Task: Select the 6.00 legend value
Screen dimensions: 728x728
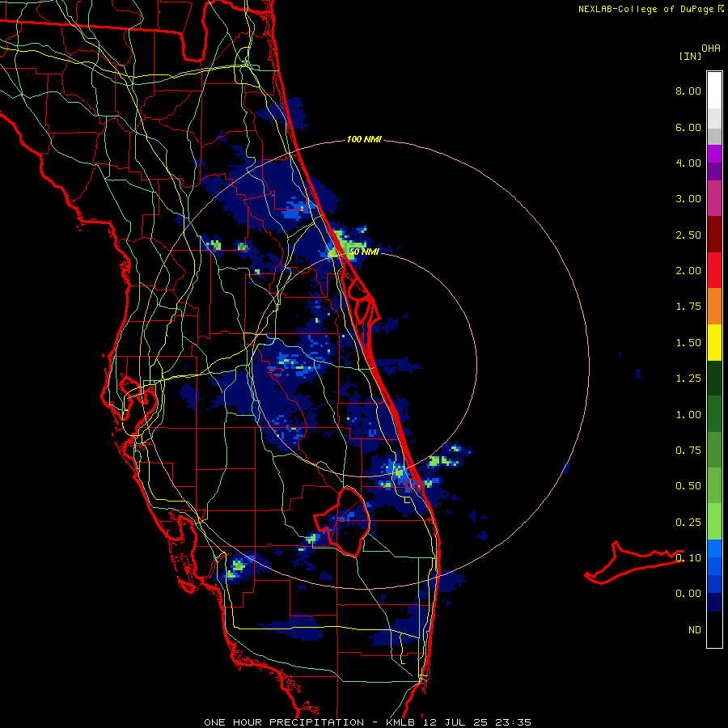Action: tap(688, 127)
